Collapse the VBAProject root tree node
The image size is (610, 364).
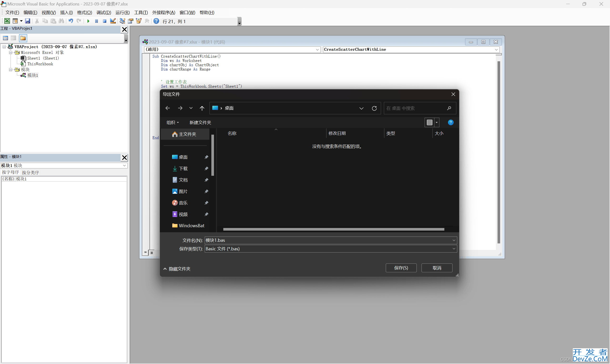pyautogui.click(x=4, y=47)
